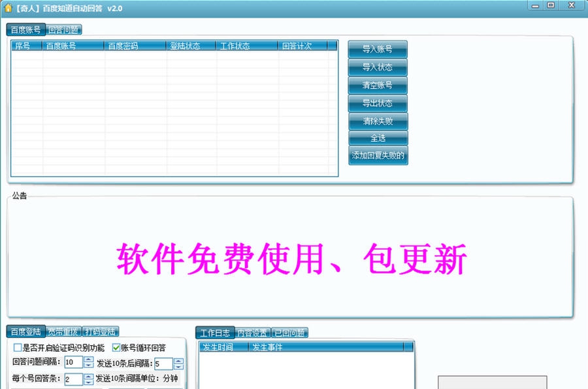Viewport: 588px width, 389px height.
Task: Uncheck the 账号循环回答 checkbox
Action: coord(116,348)
